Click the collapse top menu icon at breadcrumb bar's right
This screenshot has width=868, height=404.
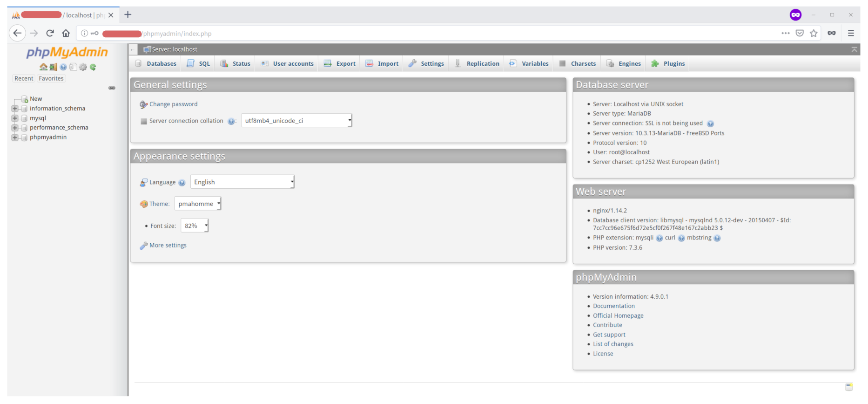pyautogui.click(x=854, y=49)
